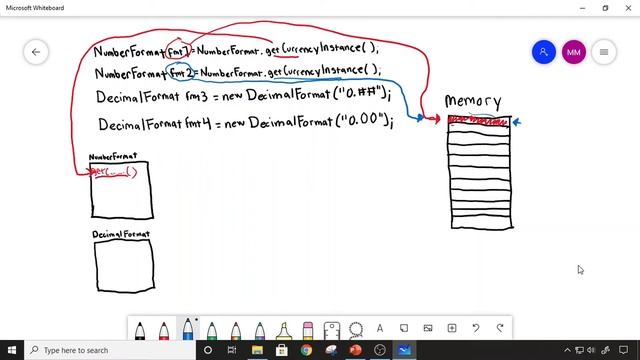The height and width of the screenshot is (360, 640).
Task: Choose the blue pen tool
Action: [x=188, y=329]
